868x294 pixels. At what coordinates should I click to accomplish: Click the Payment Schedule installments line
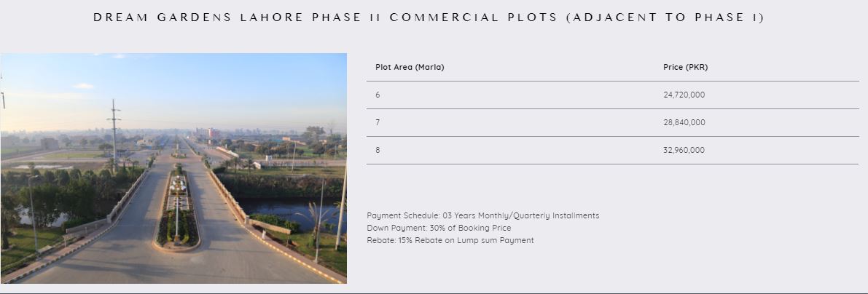pyautogui.click(x=482, y=215)
